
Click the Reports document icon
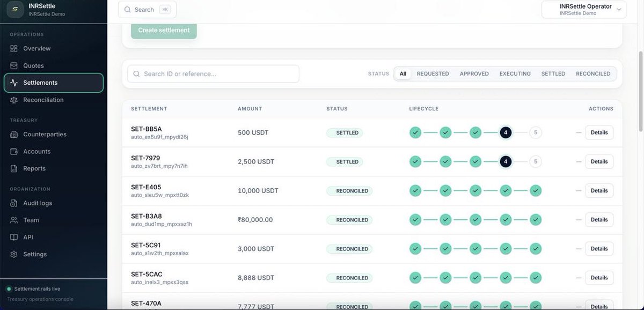pyautogui.click(x=14, y=169)
